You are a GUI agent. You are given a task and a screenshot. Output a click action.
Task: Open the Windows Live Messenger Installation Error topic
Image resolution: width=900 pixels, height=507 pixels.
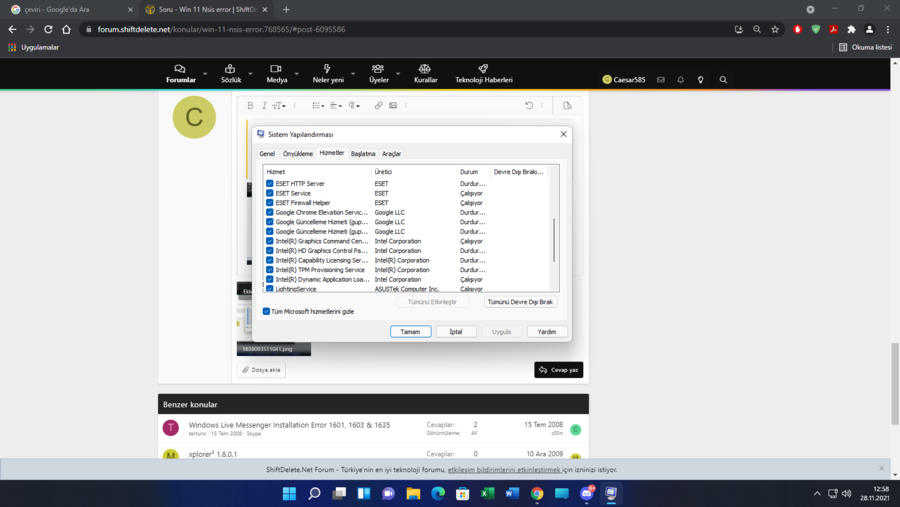(289, 425)
